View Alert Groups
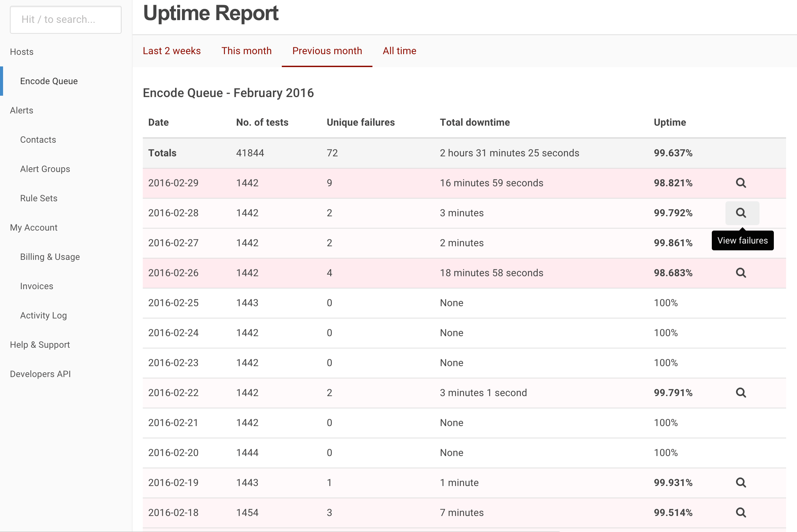The width and height of the screenshot is (797, 532). [x=45, y=169]
